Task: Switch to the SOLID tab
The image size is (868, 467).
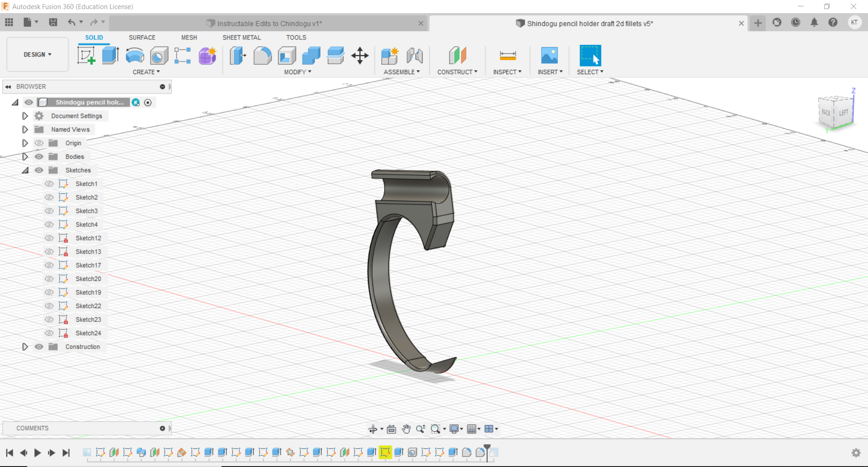Action: coord(94,38)
